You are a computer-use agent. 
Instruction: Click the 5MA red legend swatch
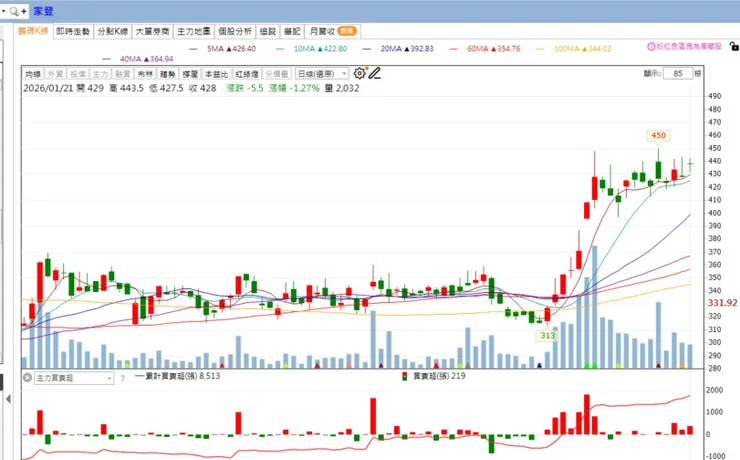193,49
